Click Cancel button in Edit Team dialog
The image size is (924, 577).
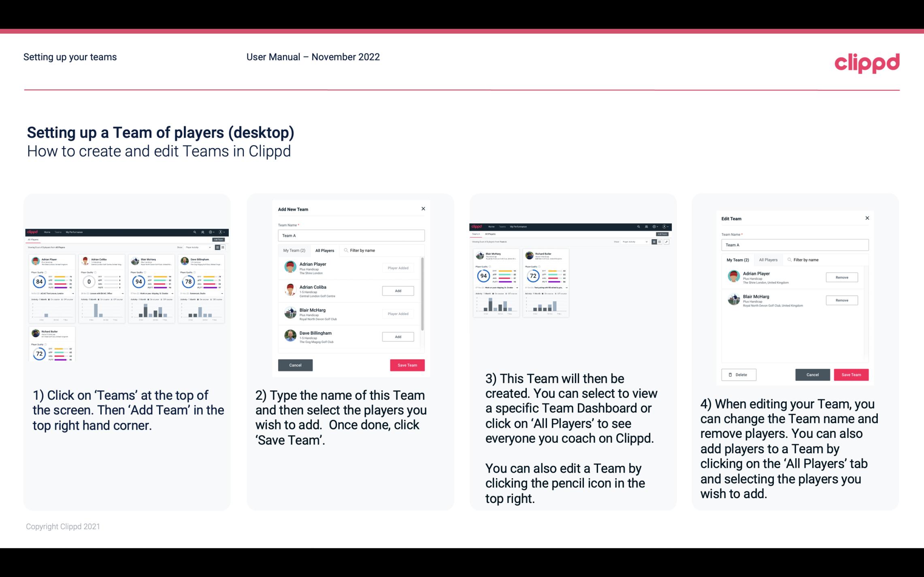point(812,374)
